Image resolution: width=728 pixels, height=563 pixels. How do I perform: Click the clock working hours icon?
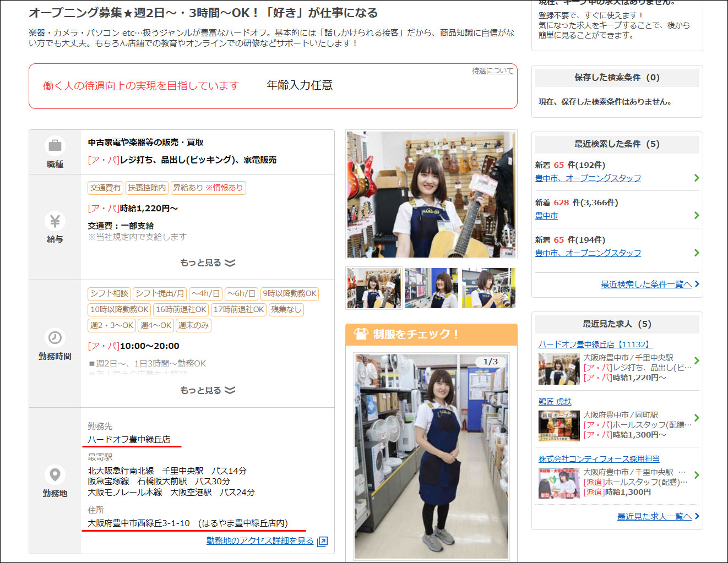pyautogui.click(x=55, y=337)
